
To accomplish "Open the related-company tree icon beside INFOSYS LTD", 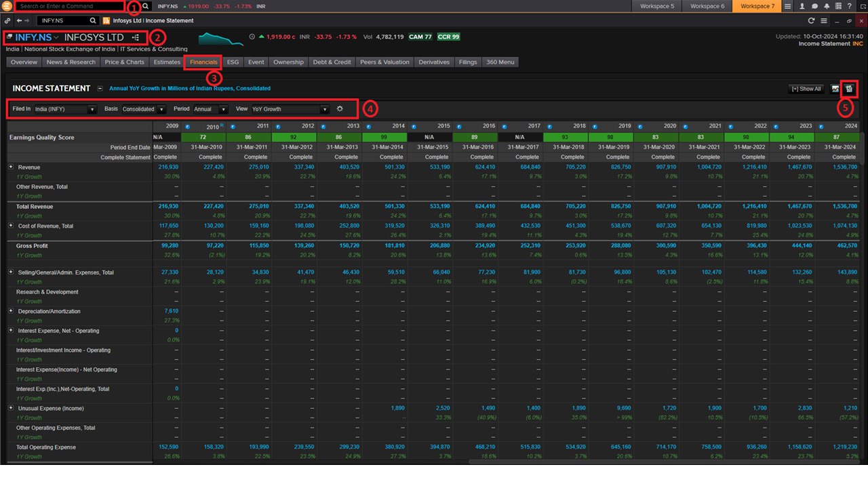I will coord(136,37).
